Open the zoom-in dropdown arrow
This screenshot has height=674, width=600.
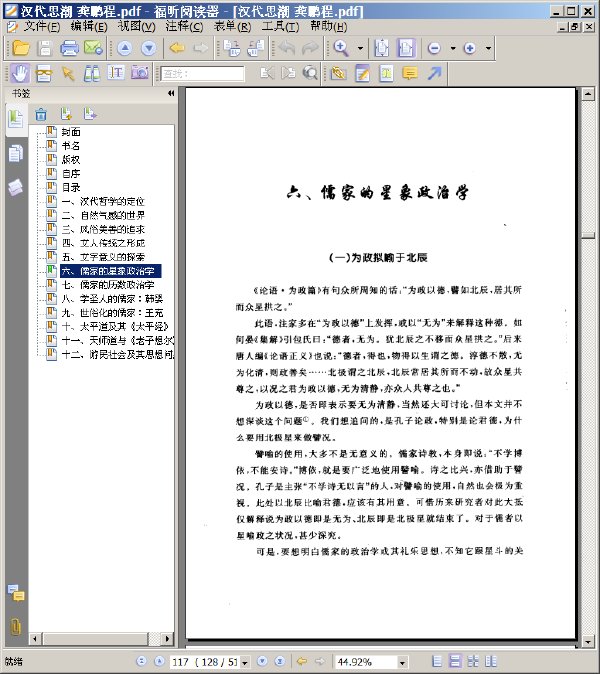click(489, 48)
